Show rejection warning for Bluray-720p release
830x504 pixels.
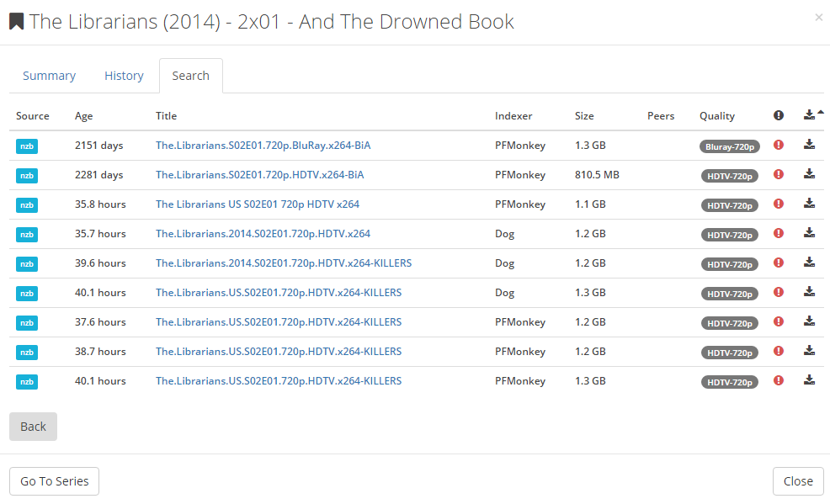779,145
